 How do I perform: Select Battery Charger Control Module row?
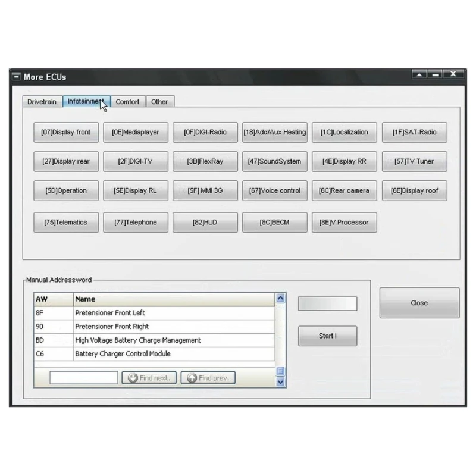click(154, 354)
